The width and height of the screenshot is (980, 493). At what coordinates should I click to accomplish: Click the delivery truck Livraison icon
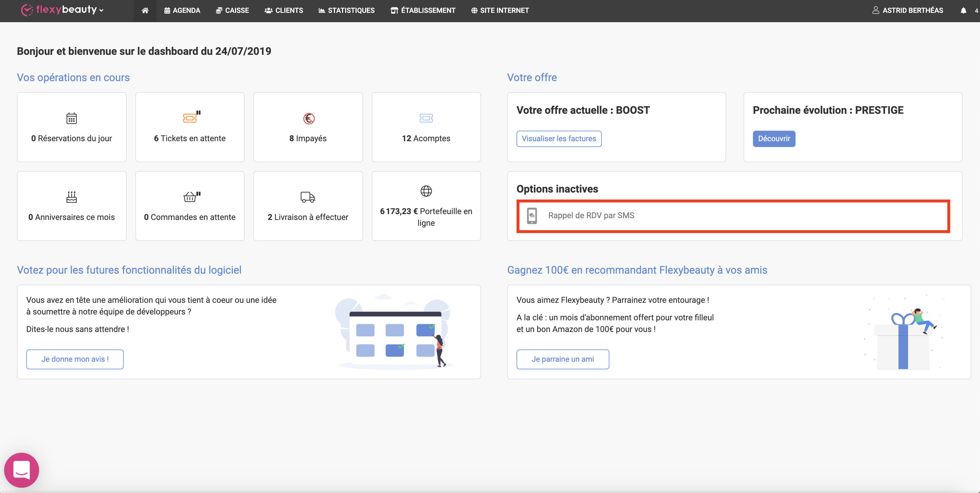pos(308,197)
